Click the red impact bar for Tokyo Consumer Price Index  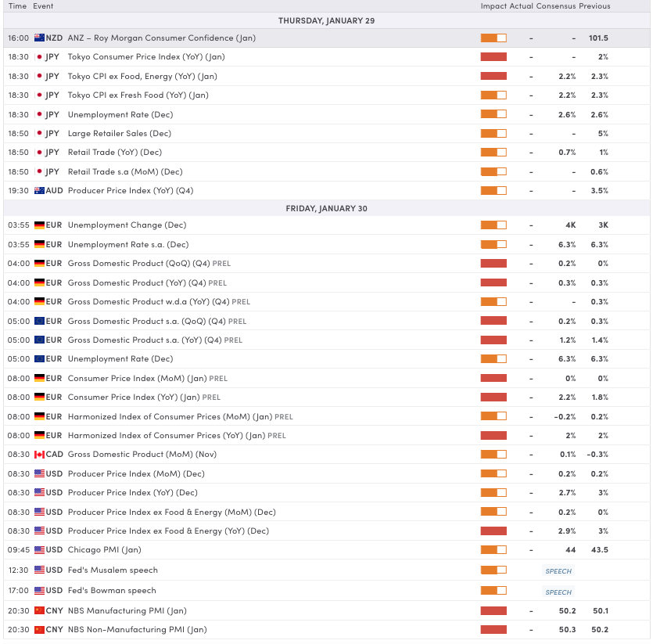pyautogui.click(x=493, y=56)
